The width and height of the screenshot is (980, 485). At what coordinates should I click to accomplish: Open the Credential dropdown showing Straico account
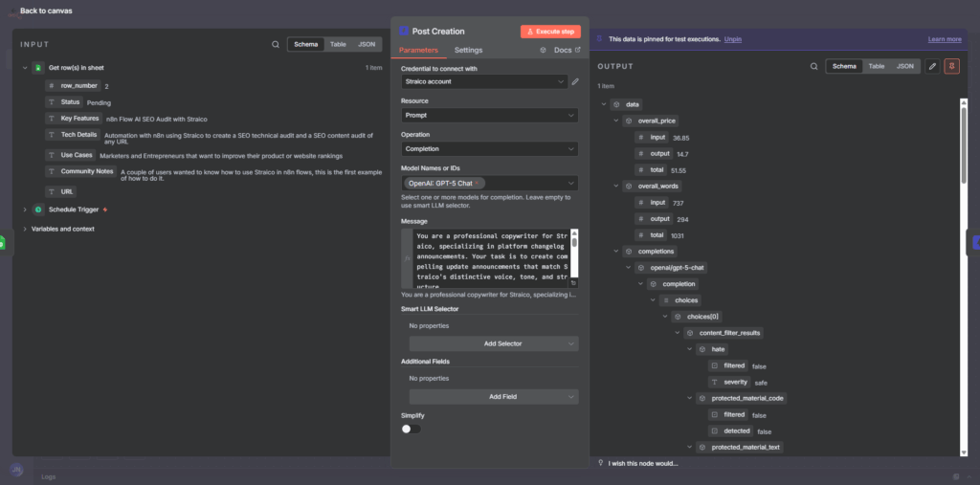coord(483,82)
